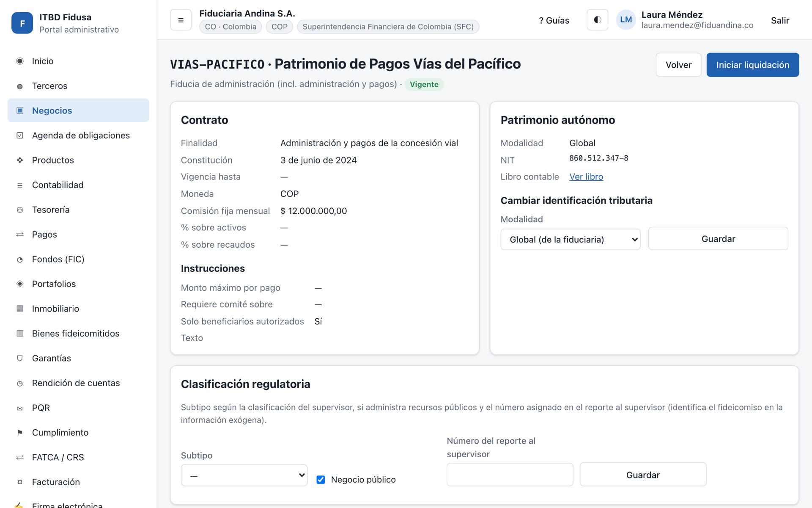Click the Superintendencia Financiera de Colombia tag
Viewport: 812px width, 508px height.
coord(388,27)
